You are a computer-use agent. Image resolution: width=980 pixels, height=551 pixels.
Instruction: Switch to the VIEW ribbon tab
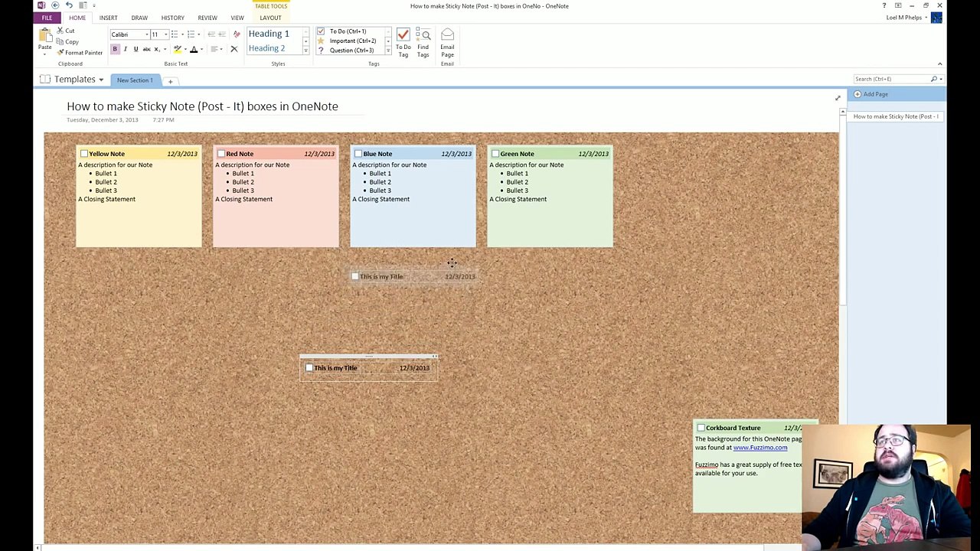coord(237,18)
